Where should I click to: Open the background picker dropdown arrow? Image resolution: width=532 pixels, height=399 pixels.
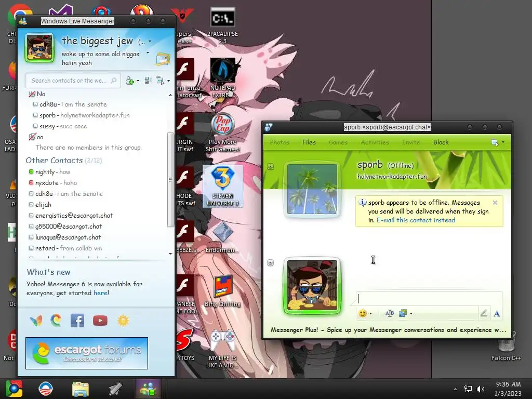click(x=411, y=313)
